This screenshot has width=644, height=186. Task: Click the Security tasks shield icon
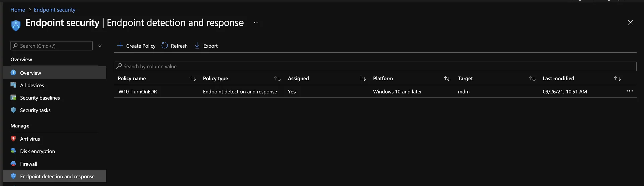[x=13, y=110]
